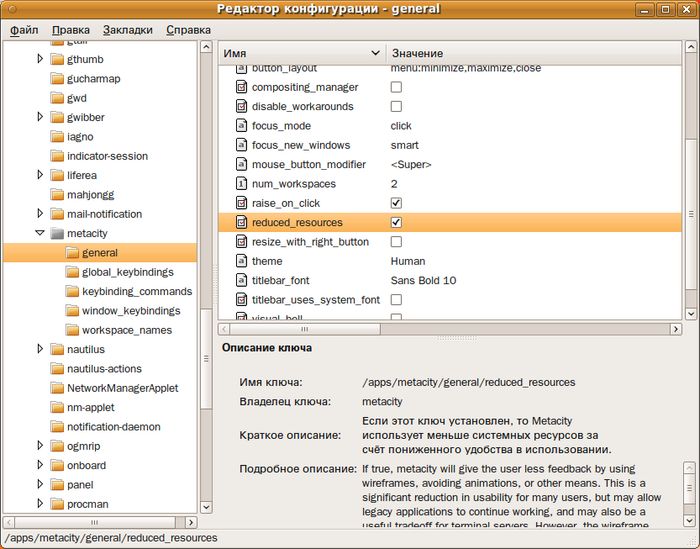
Task: Open the Файл menu
Action: 24,30
